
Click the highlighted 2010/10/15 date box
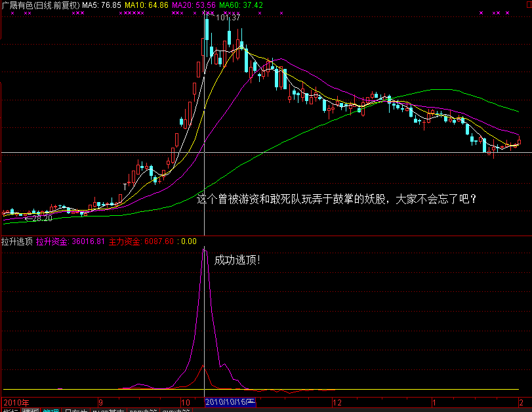coord(230,403)
